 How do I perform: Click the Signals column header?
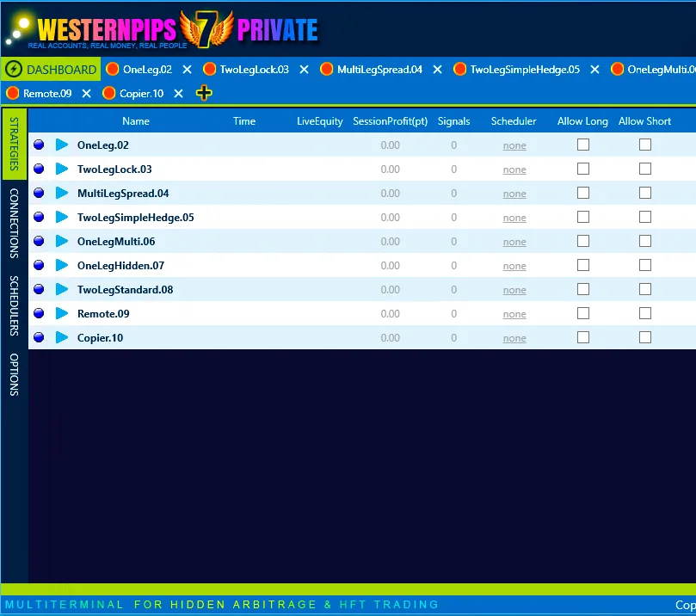click(453, 121)
